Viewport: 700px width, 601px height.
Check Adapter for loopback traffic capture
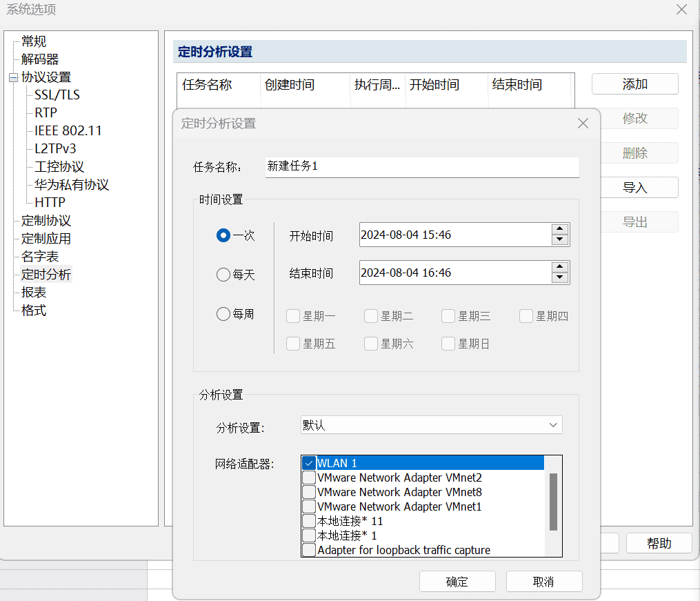(x=309, y=550)
